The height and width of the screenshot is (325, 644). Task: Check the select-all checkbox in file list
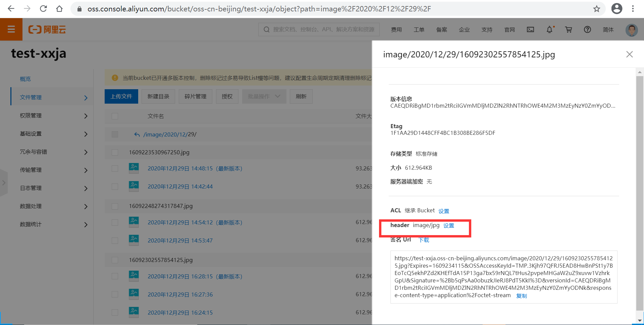click(x=115, y=116)
